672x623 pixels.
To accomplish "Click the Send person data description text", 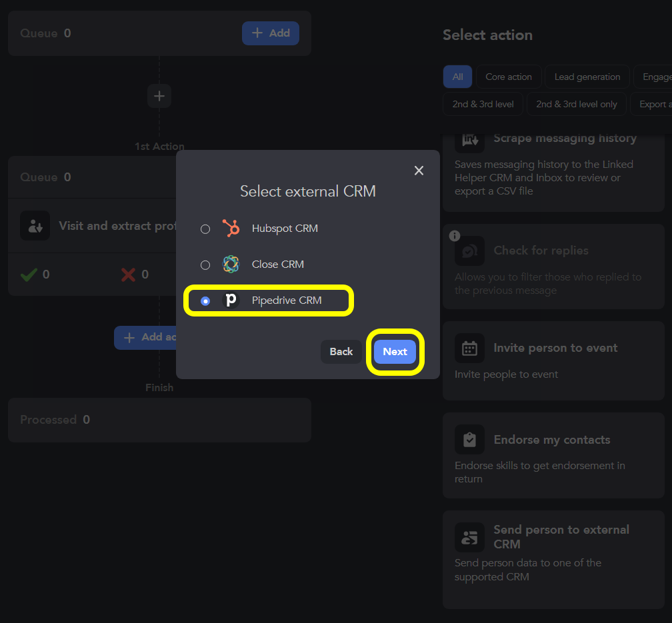I will pyautogui.click(x=528, y=570).
